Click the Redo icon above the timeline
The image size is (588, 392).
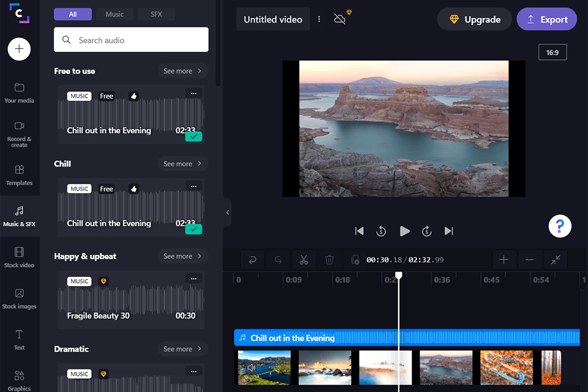click(x=278, y=260)
